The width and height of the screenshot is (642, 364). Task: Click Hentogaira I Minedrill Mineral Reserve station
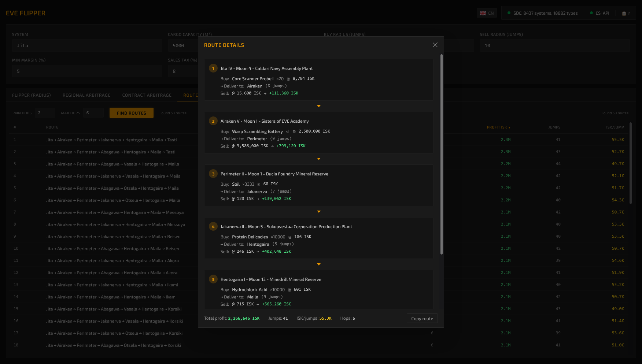click(x=271, y=279)
